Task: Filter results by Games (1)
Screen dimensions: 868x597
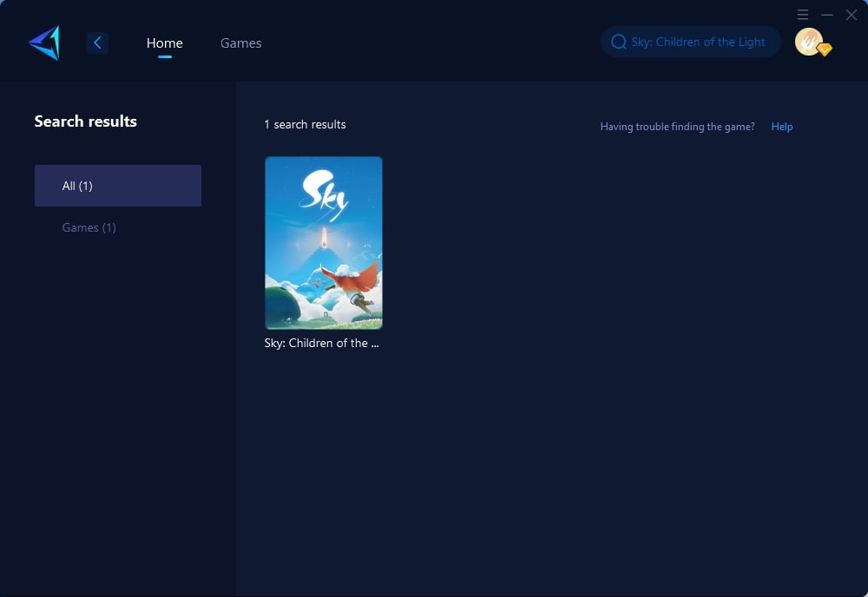Action: click(89, 227)
